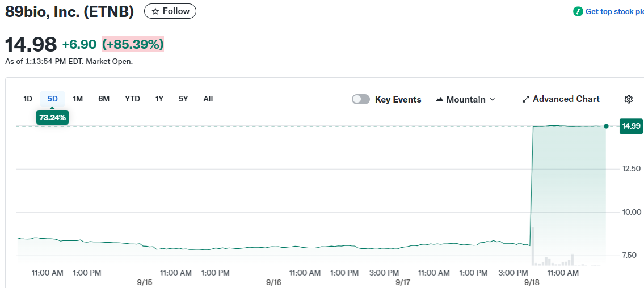This screenshot has width=644, height=288.
Task: Click the star Follow button
Action: (x=170, y=11)
